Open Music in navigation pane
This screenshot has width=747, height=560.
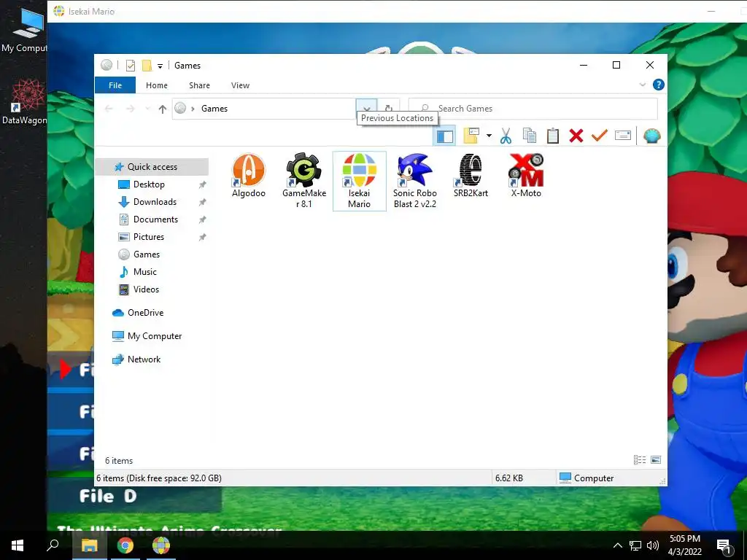point(145,272)
